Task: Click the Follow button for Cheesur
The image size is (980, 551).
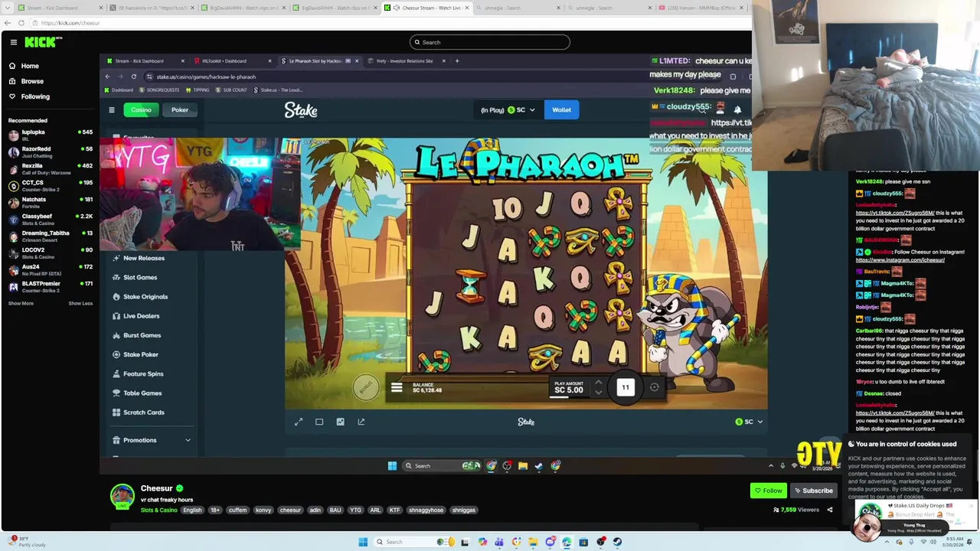Action: coord(769,491)
